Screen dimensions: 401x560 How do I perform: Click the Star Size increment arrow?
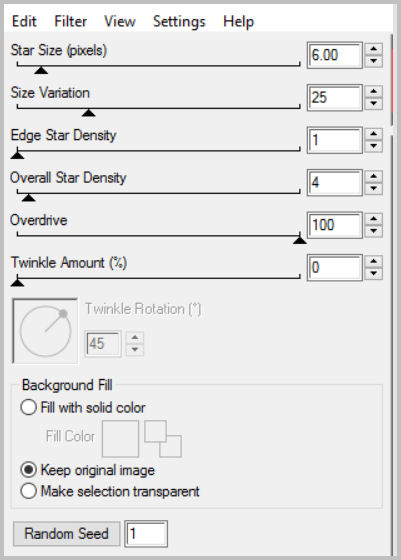coord(374,49)
